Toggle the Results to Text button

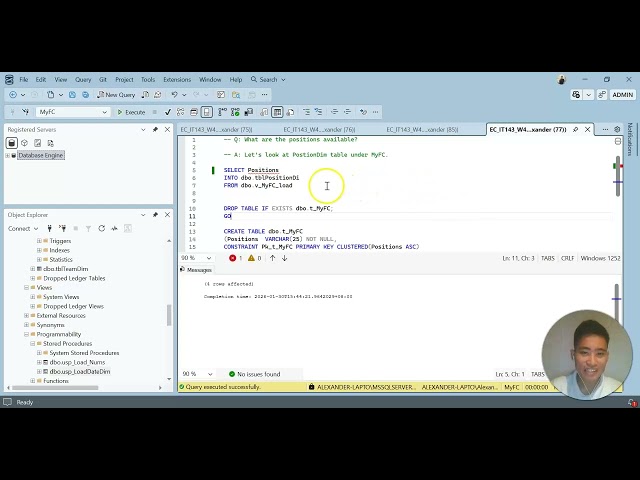[264, 112]
